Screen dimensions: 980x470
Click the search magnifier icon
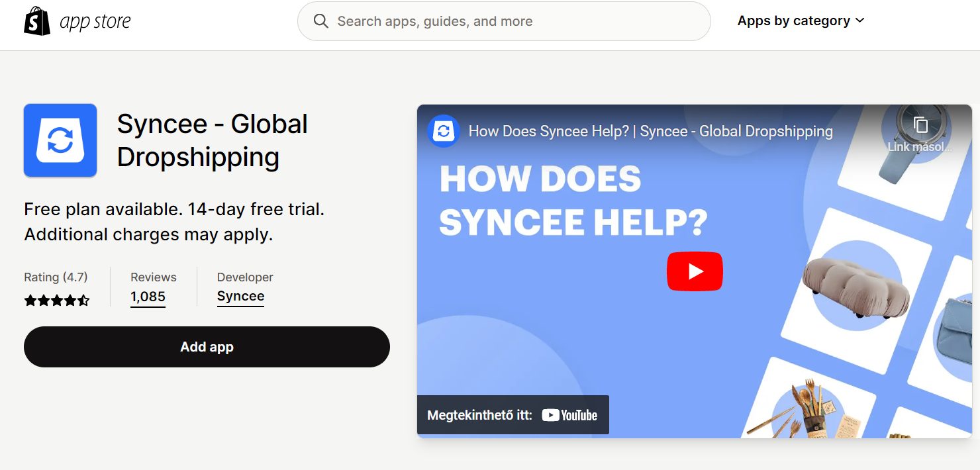click(x=321, y=21)
